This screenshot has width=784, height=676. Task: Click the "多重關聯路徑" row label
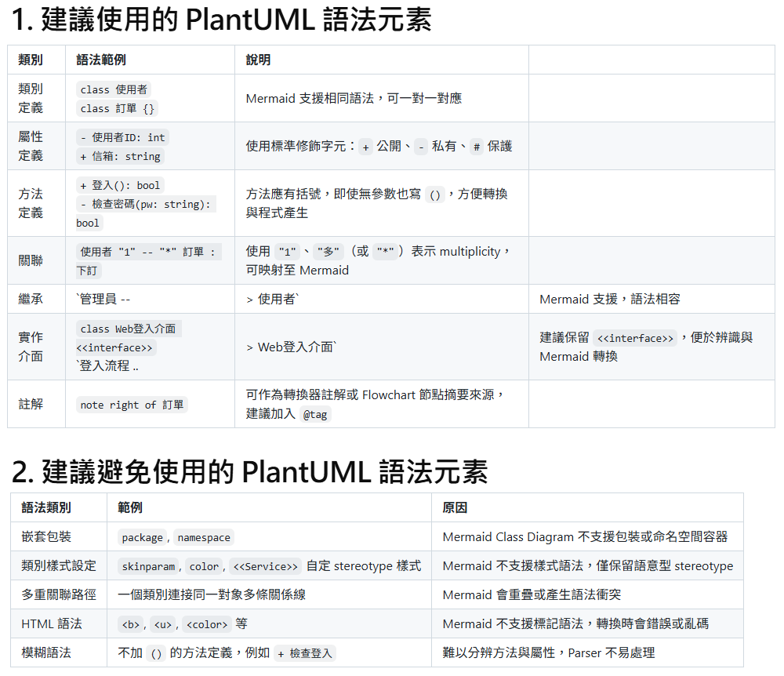click(59, 595)
